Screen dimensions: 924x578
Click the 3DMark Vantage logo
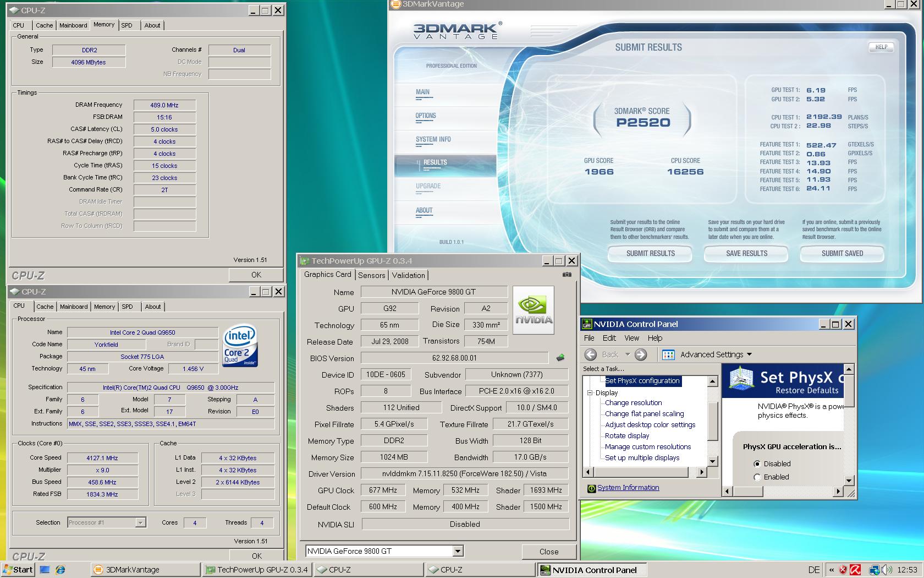click(457, 30)
